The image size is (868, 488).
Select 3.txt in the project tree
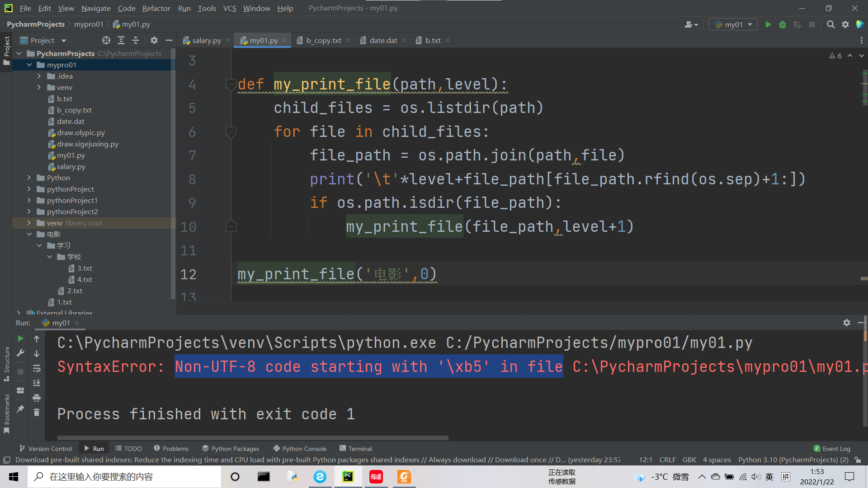[x=84, y=268]
